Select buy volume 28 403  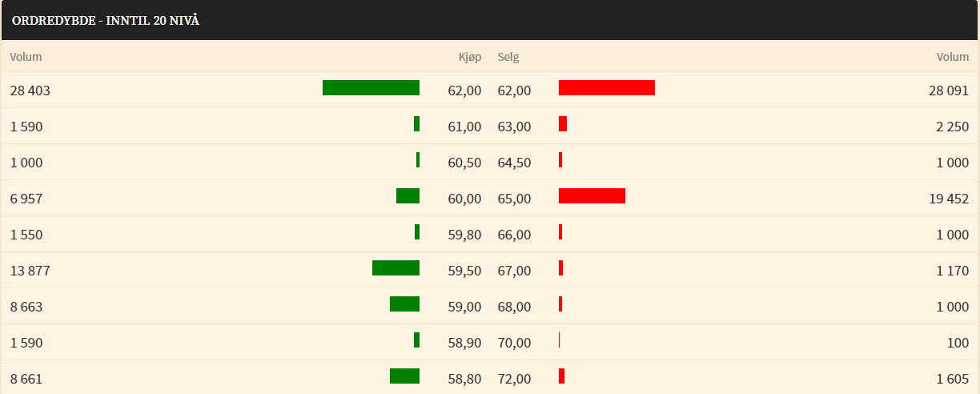click(x=30, y=90)
